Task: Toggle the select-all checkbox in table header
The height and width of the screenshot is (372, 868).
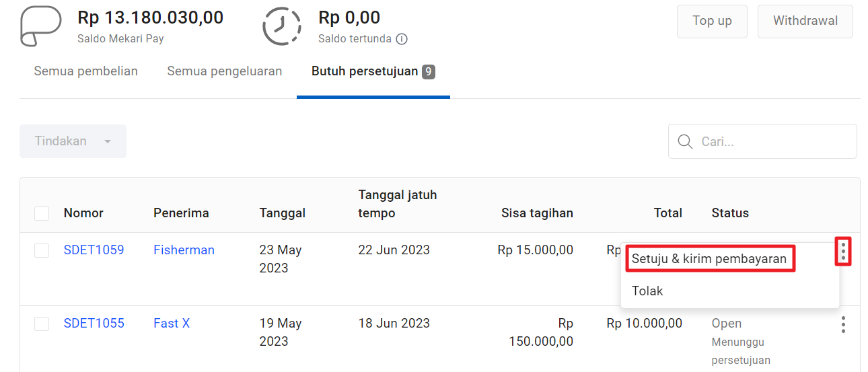Action: (42, 213)
